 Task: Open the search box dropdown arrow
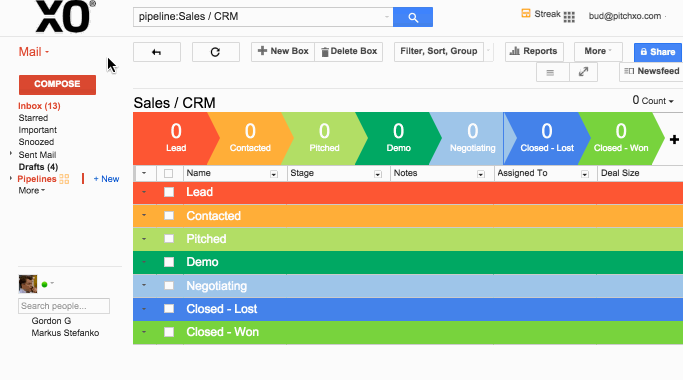click(x=386, y=17)
